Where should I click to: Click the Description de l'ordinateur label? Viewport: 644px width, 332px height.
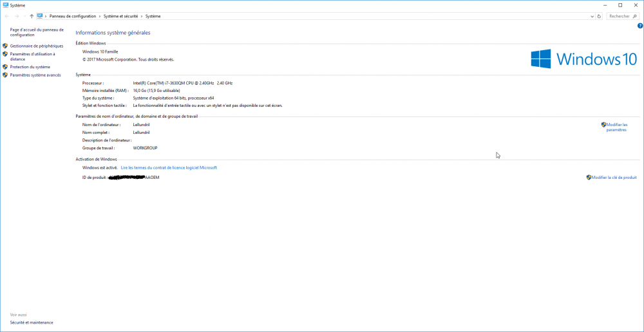coord(107,140)
